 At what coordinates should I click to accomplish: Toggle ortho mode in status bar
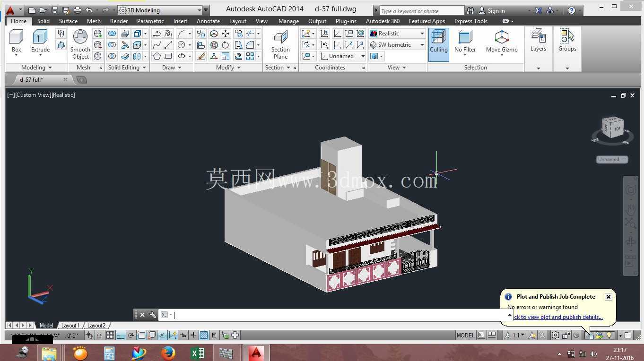click(x=121, y=335)
